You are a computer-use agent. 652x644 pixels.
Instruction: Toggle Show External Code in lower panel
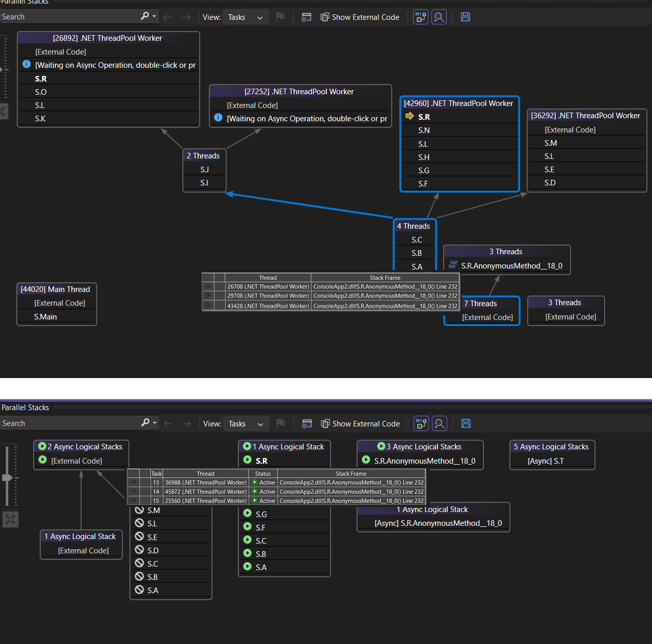tap(361, 423)
